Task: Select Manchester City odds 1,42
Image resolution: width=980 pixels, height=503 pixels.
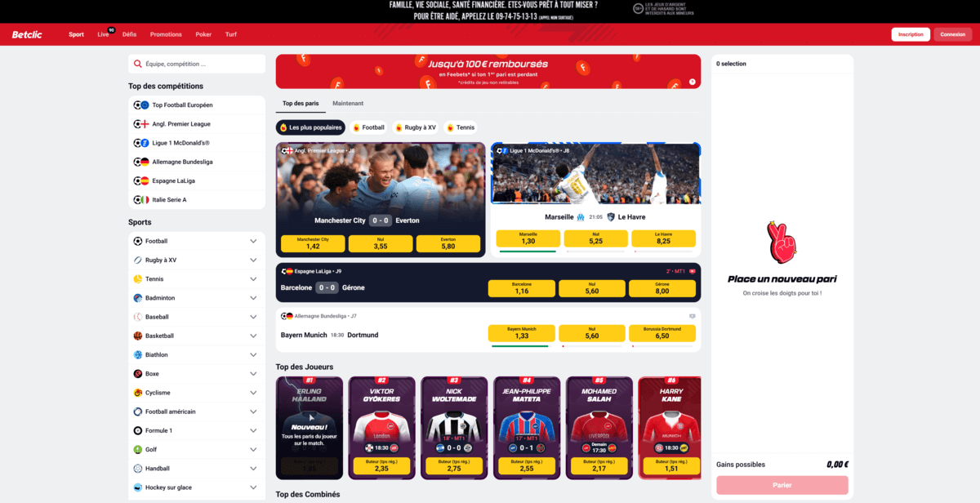Action: (313, 243)
